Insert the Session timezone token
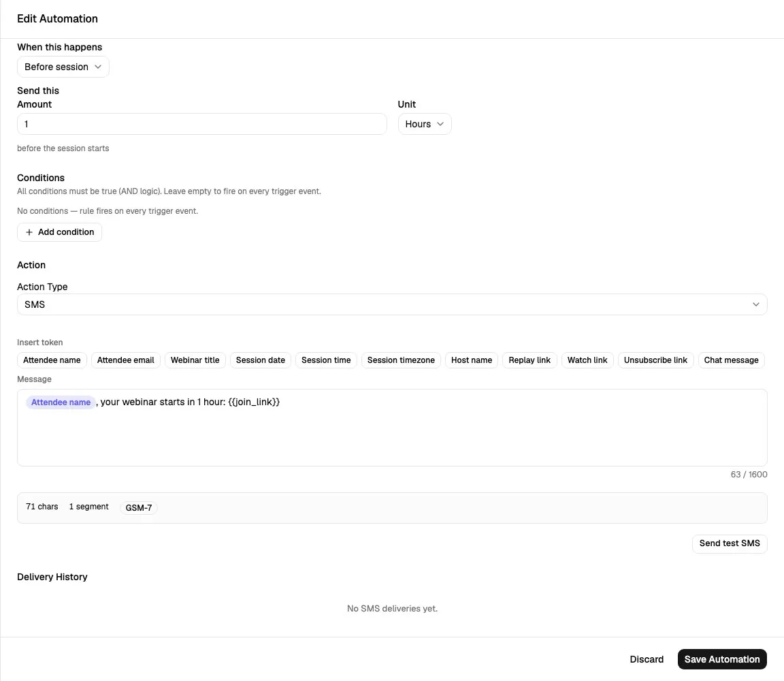The height and width of the screenshot is (681, 784). pyautogui.click(x=401, y=360)
